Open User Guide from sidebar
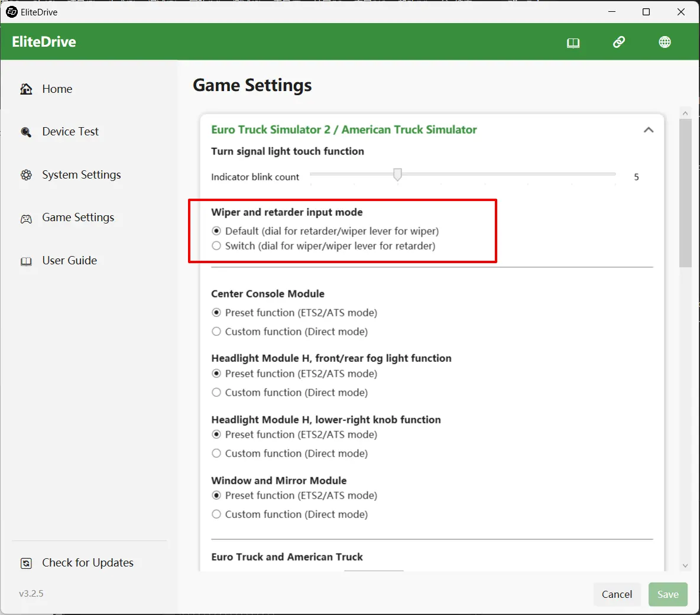700x615 pixels. click(69, 260)
